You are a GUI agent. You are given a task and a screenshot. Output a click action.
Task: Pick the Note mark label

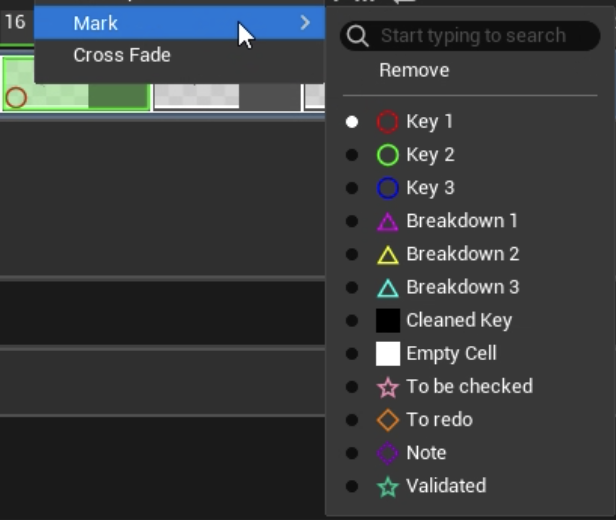coord(426,453)
